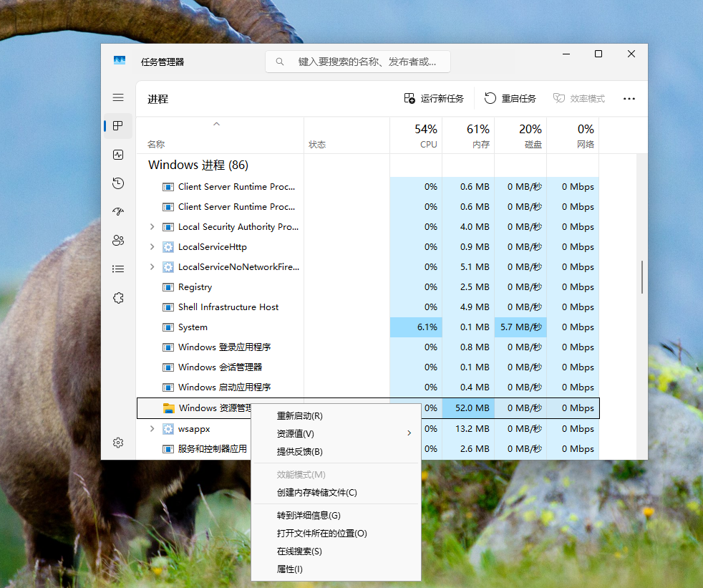Click the 52.0 MB memory cell
This screenshot has height=588, width=703.
point(468,408)
